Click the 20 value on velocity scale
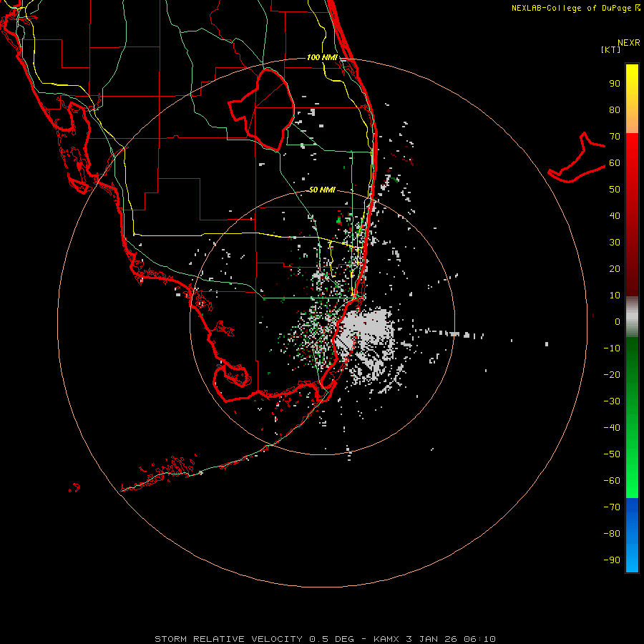The width and height of the screenshot is (644, 644). [x=615, y=269]
